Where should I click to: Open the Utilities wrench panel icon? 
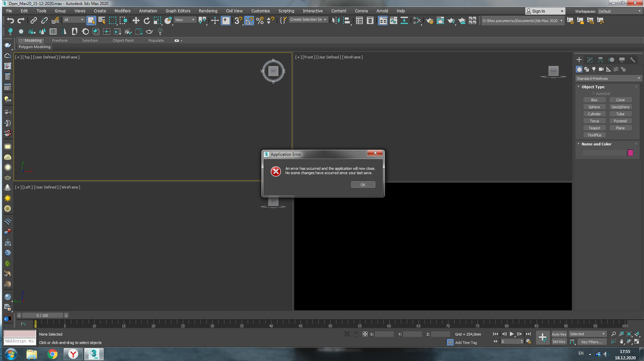633,60
